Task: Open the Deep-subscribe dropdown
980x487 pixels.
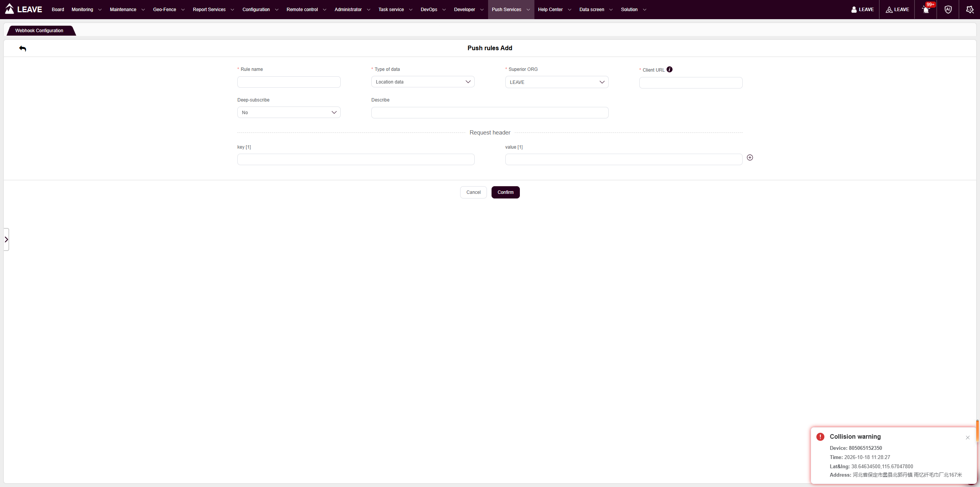Action: pos(289,112)
